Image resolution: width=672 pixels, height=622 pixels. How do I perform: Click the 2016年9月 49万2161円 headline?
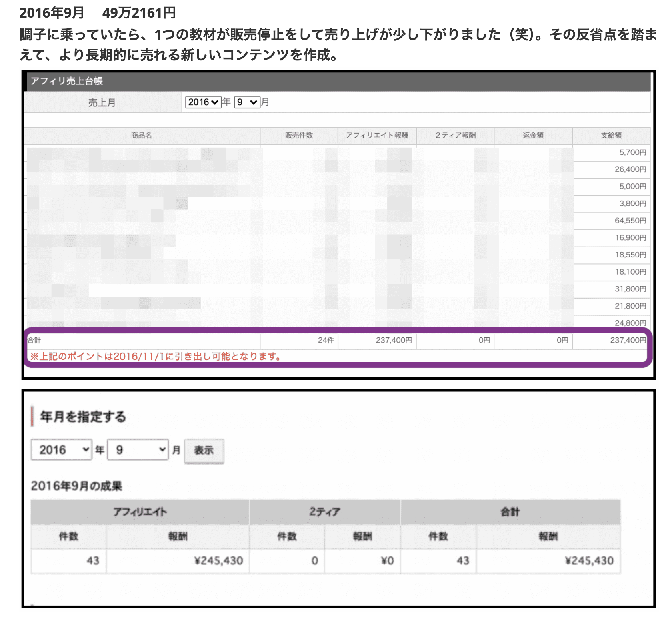(x=98, y=13)
